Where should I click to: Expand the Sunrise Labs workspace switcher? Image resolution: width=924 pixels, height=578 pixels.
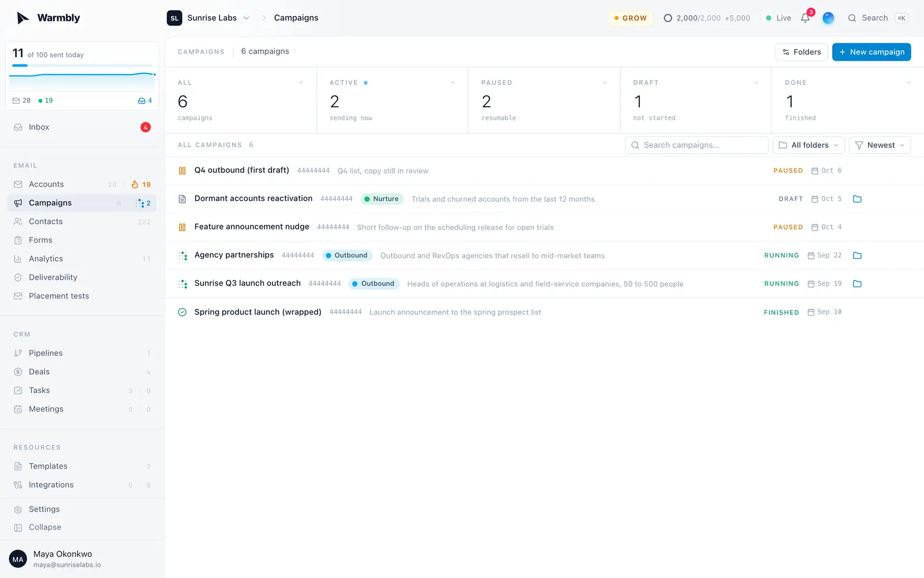[208, 18]
